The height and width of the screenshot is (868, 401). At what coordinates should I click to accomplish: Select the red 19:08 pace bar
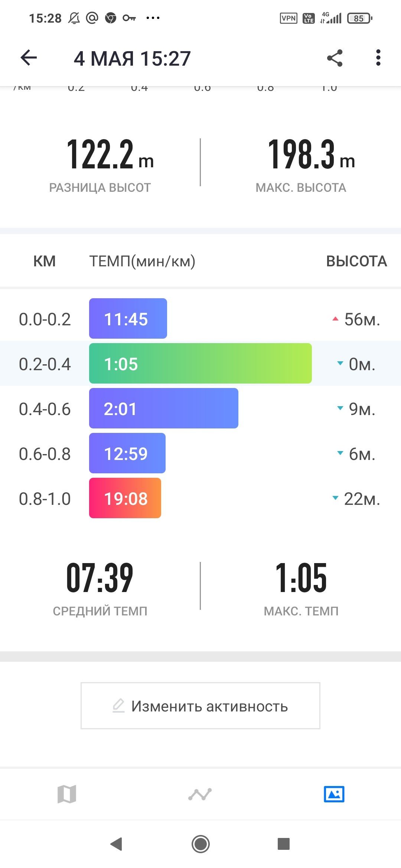click(125, 498)
